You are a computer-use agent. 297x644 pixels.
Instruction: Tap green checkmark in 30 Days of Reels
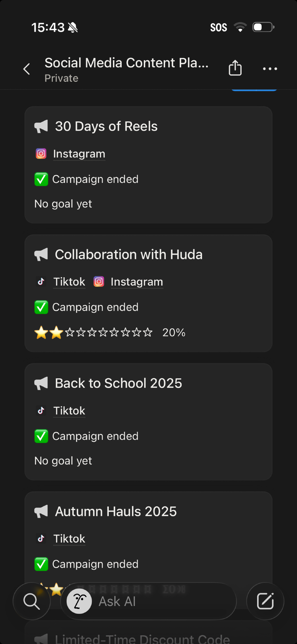(x=41, y=179)
